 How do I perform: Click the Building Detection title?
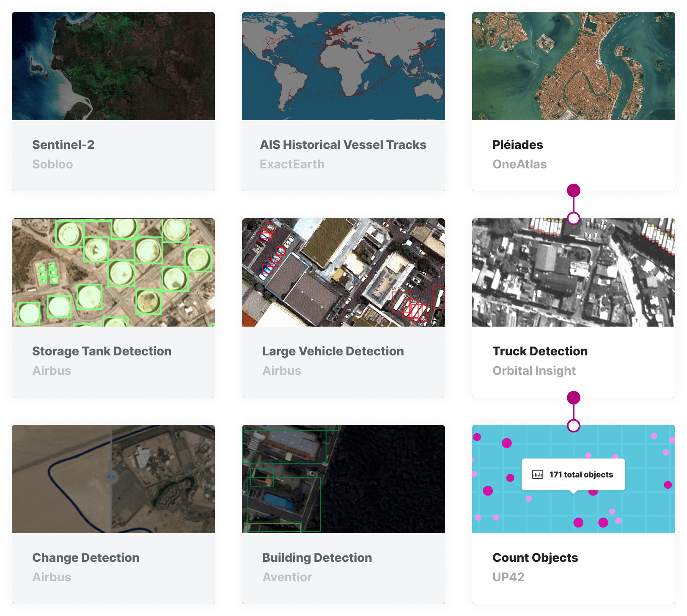click(x=317, y=558)
